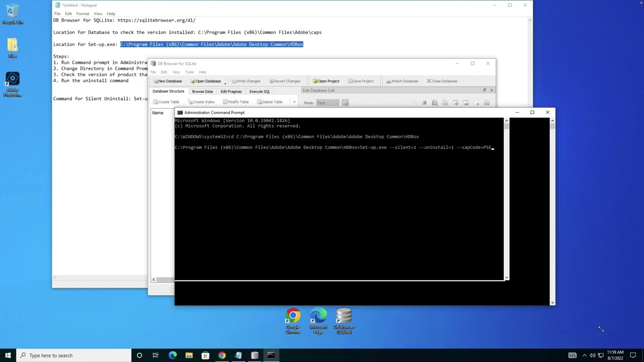Open the Execute SQL tab
The height and width of the screenshot is (362, 644).
[260, 92]
